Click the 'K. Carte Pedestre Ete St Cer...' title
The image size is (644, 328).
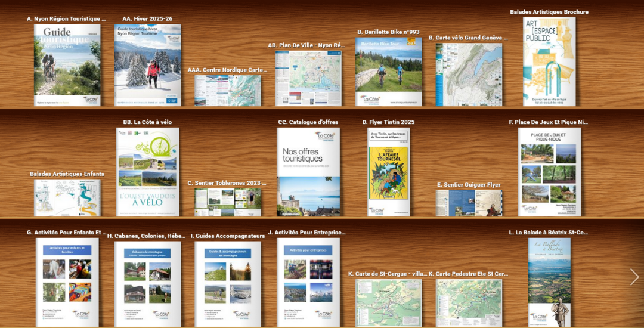point(468,274)
